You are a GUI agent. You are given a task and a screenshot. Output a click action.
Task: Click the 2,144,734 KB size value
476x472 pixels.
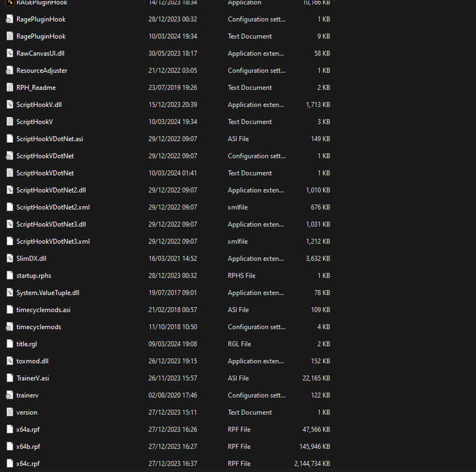point(312,464)
